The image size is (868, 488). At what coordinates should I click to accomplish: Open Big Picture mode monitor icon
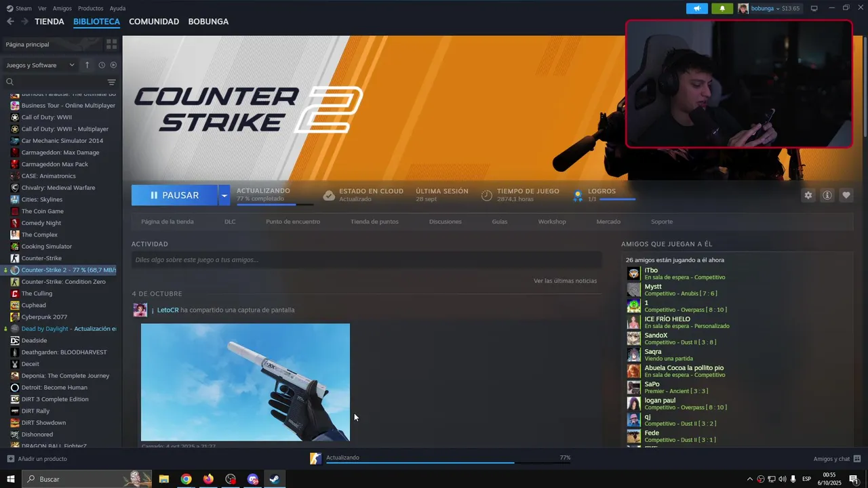[814, 8]
